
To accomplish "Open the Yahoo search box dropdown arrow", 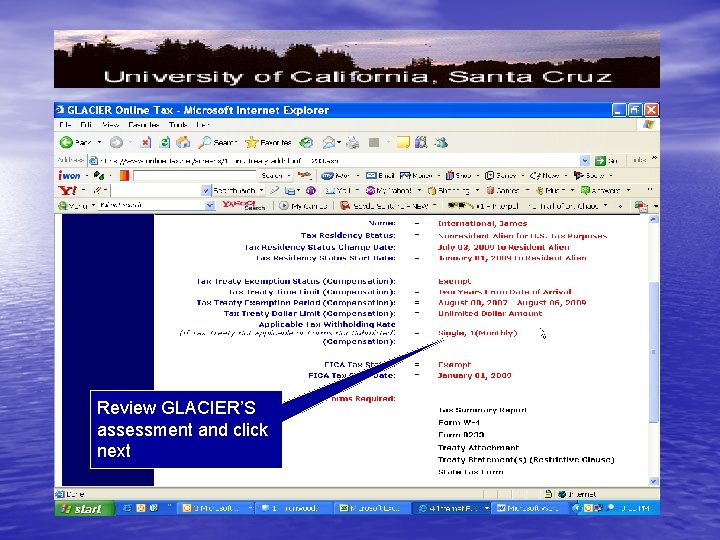I will pos(206,190).
